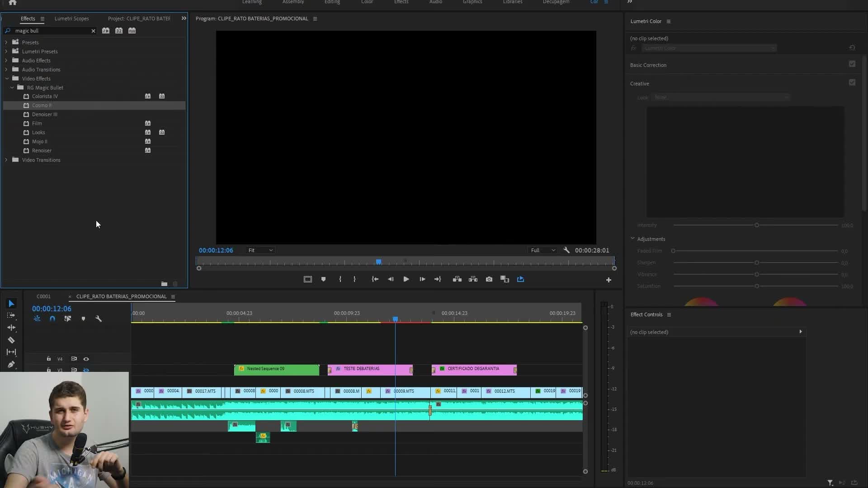Add marker in timeline panel
The image size is (868, 488).
(83, 319)
